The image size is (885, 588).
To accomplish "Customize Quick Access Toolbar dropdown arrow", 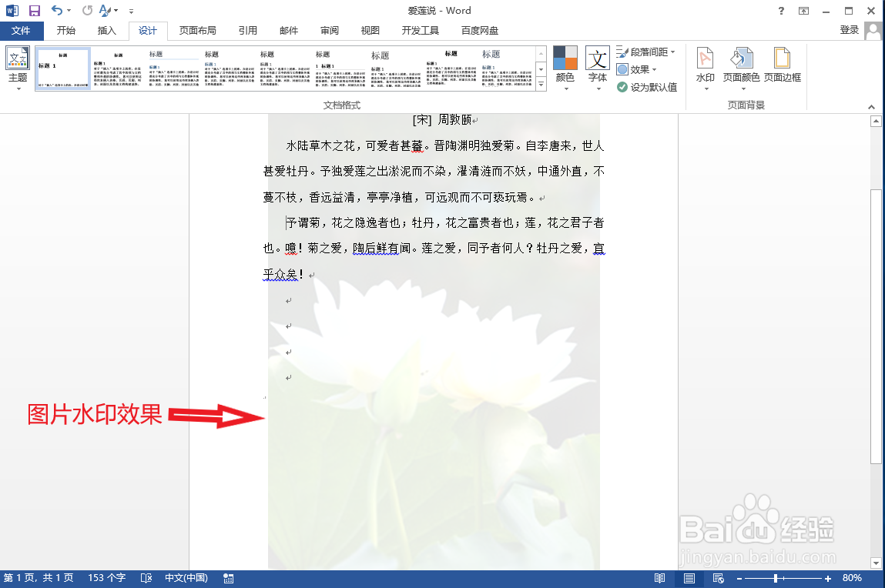I will tap(131, 11).
